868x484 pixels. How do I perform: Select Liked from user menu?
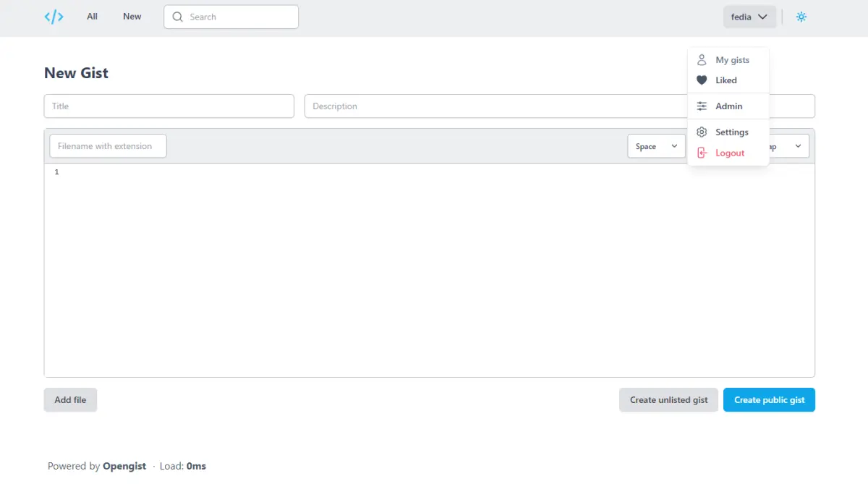point(728,80)
